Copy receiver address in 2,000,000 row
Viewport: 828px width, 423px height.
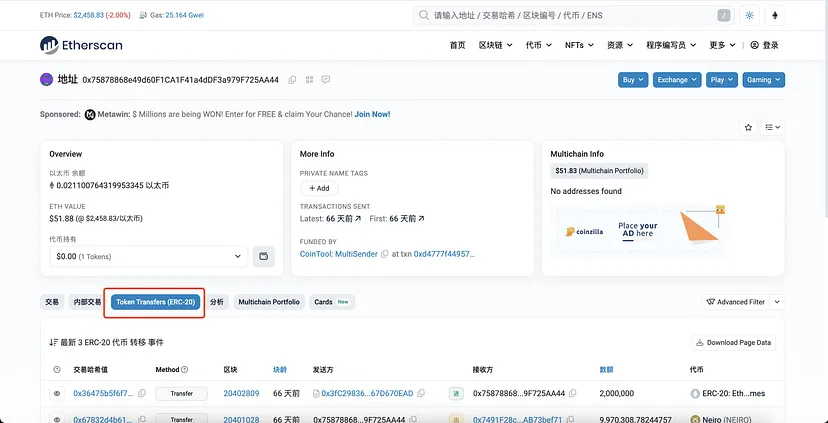(x=572, y=393)
